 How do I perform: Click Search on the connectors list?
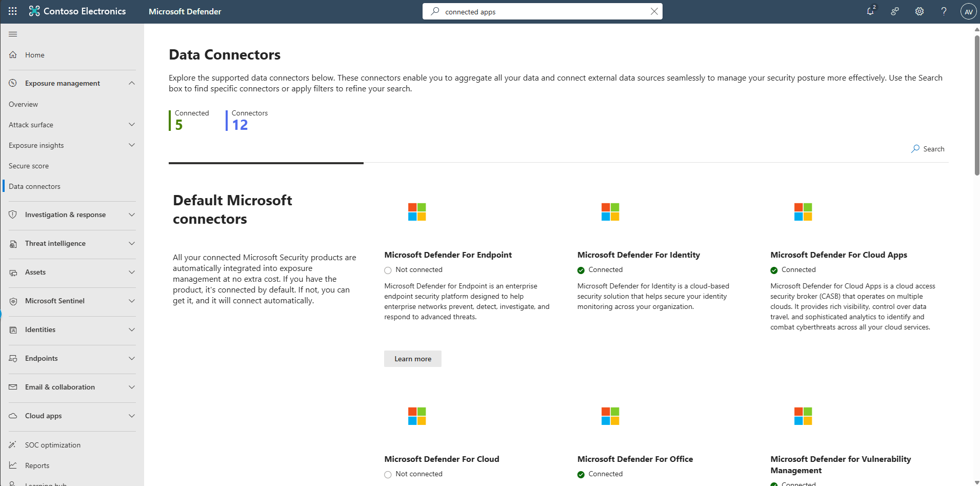point(928,149)
